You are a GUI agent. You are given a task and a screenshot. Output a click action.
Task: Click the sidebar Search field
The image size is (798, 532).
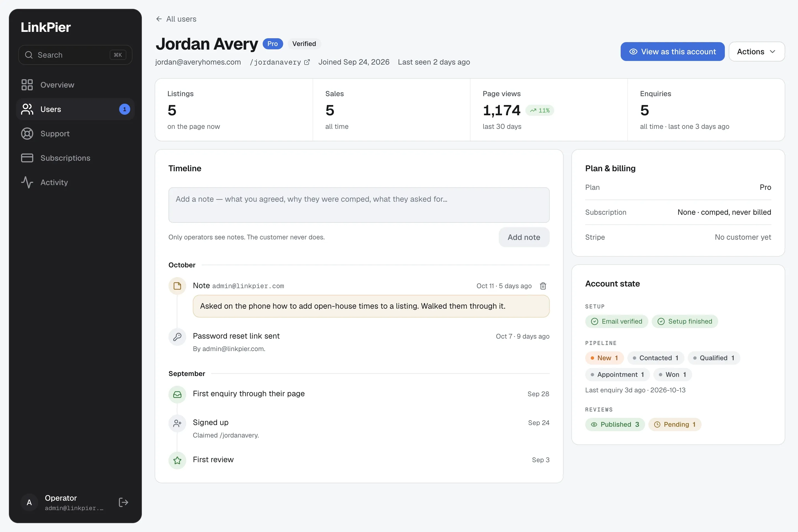(75, 55)
